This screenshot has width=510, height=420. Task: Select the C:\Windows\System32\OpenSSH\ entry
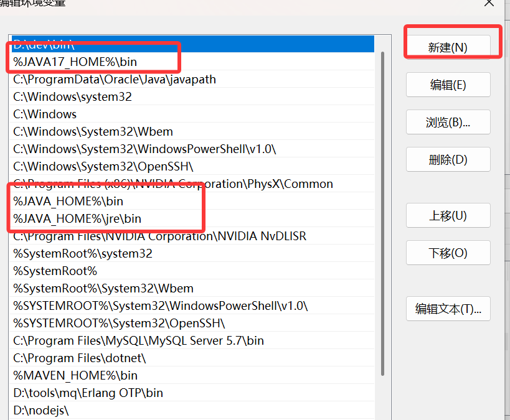coord(103,167)
